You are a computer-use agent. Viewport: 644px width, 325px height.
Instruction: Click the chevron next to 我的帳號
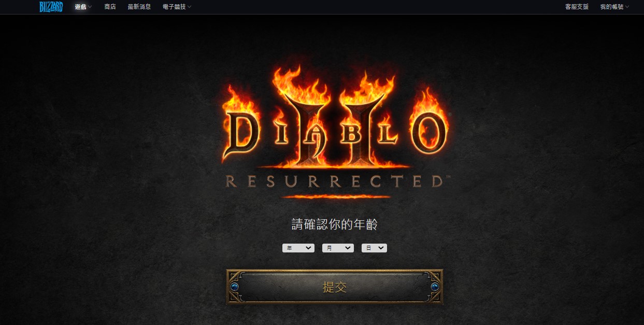click(627, 7)
